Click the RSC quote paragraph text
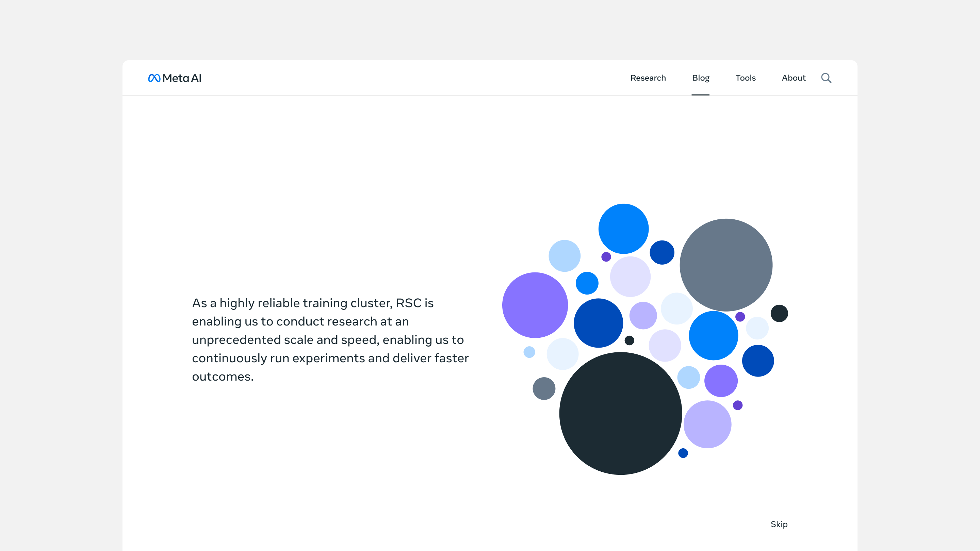Screen dimensions: 980x551 tap(330, 339)
